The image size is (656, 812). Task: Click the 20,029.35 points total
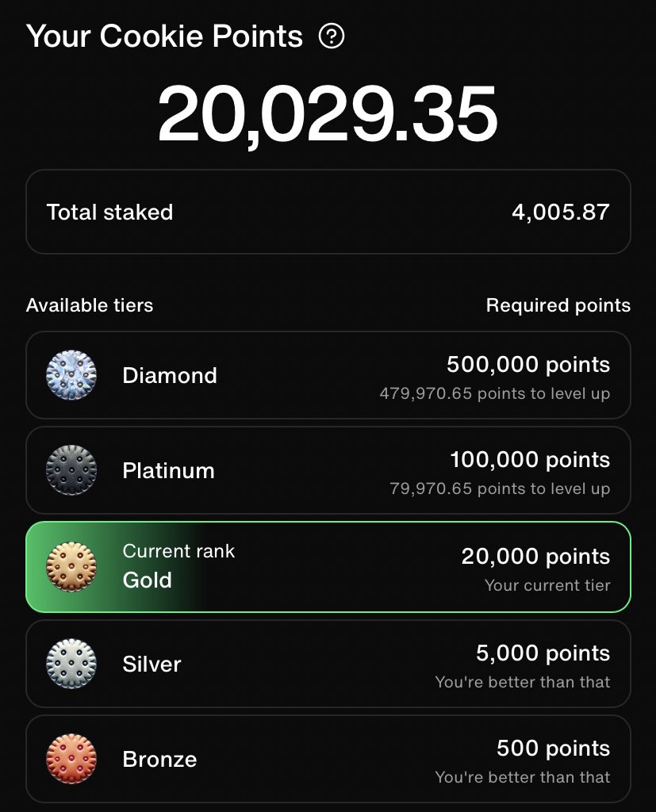(x=328, y=114)
